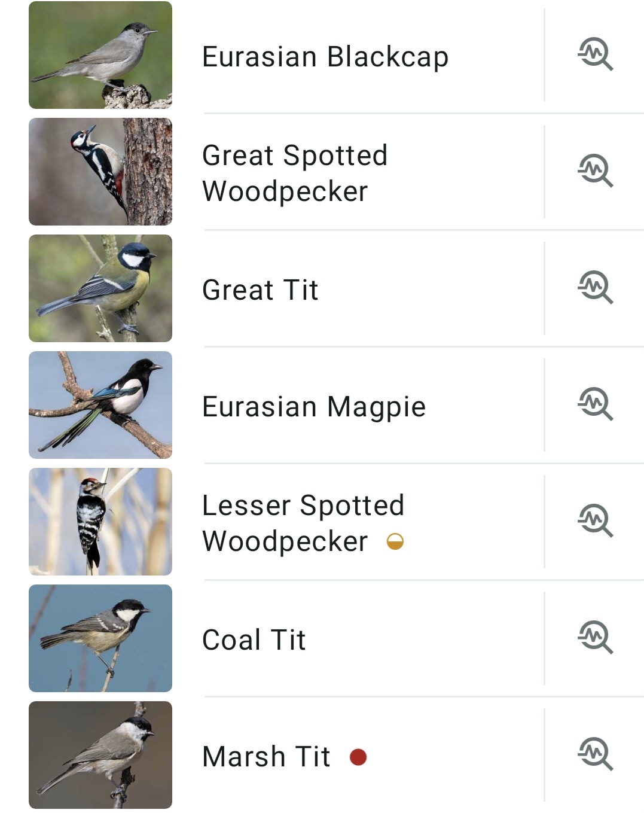View Lesser Spotted Woodpecker photo
The image size is (644, 813).
click(100, 522)
